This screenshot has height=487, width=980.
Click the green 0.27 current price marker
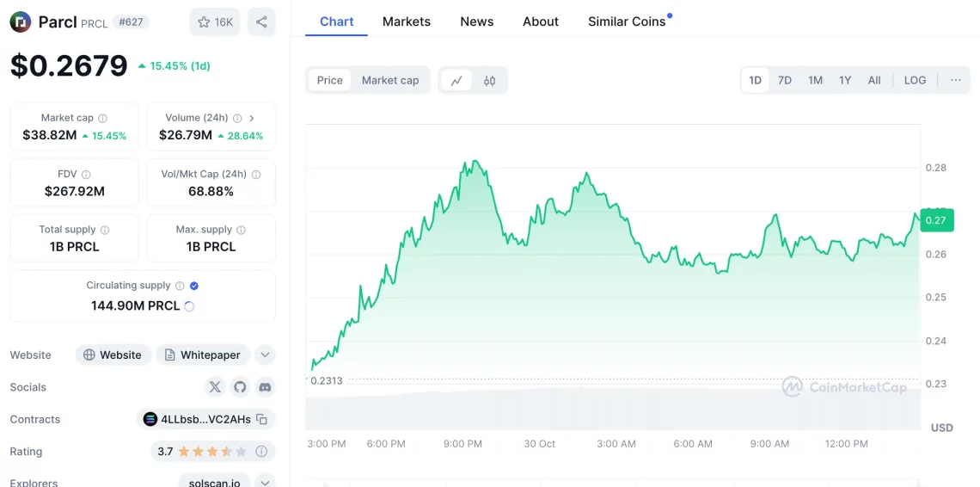pyautogui.click(x=934, y=220)
